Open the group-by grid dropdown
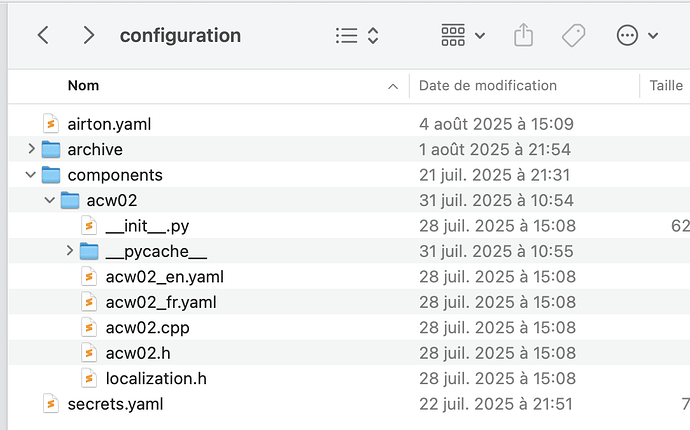 [463, 36]
